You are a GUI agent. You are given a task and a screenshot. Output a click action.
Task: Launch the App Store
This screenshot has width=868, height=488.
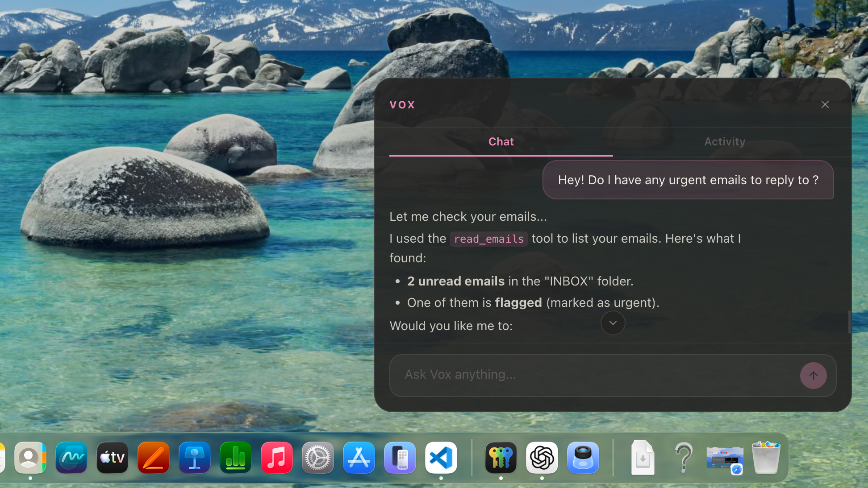tap(359, 458)
